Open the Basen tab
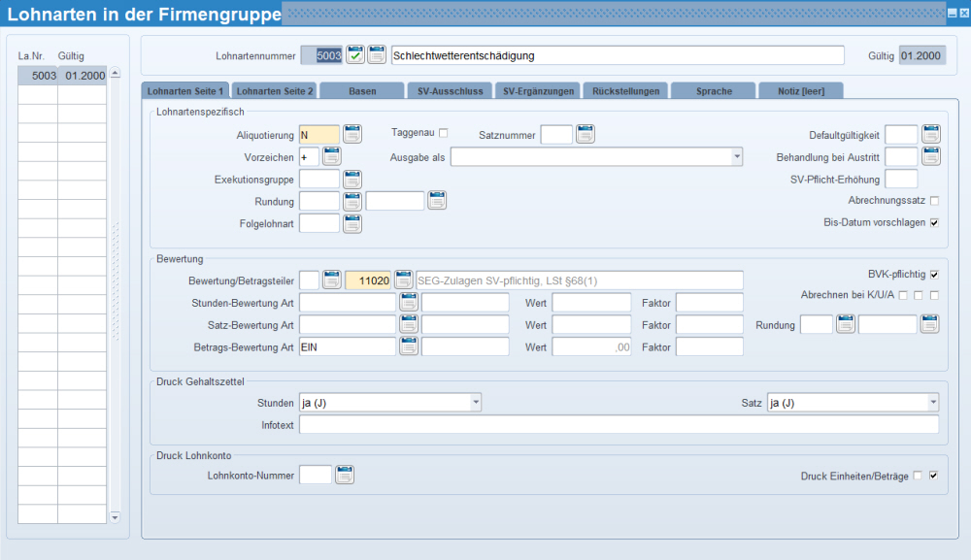Image resolution: width=971 pixels, height=560 pixels. [362, 91]
